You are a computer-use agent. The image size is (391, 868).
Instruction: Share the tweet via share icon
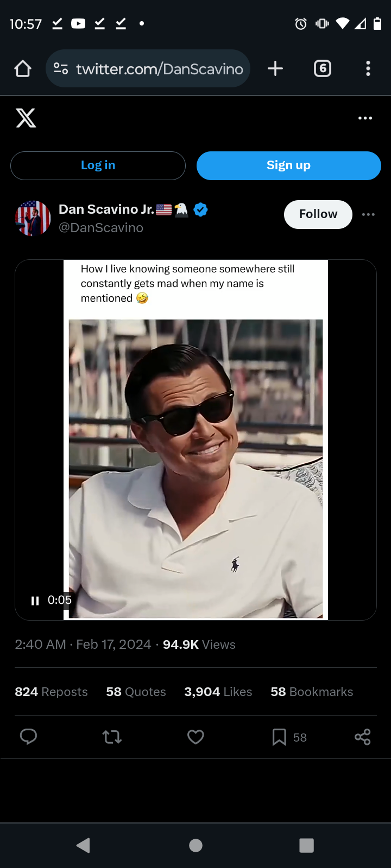pos(362,737)
